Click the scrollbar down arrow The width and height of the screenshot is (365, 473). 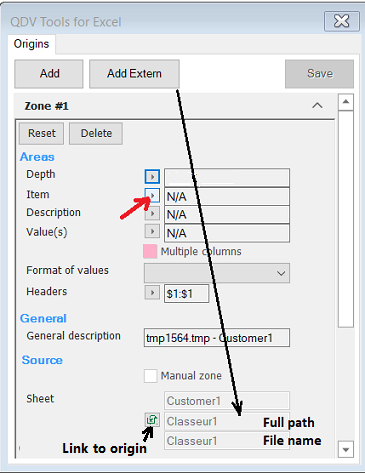coord(346,449)
